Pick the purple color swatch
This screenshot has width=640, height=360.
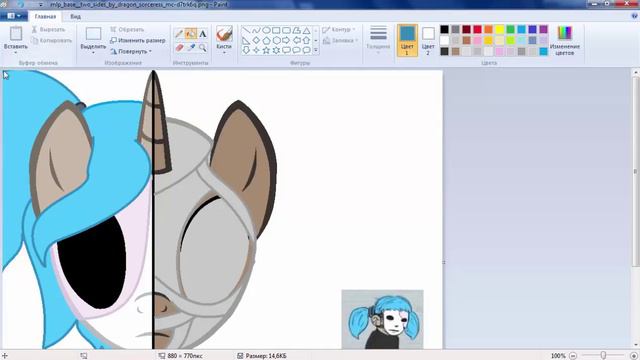click(543, 29)
